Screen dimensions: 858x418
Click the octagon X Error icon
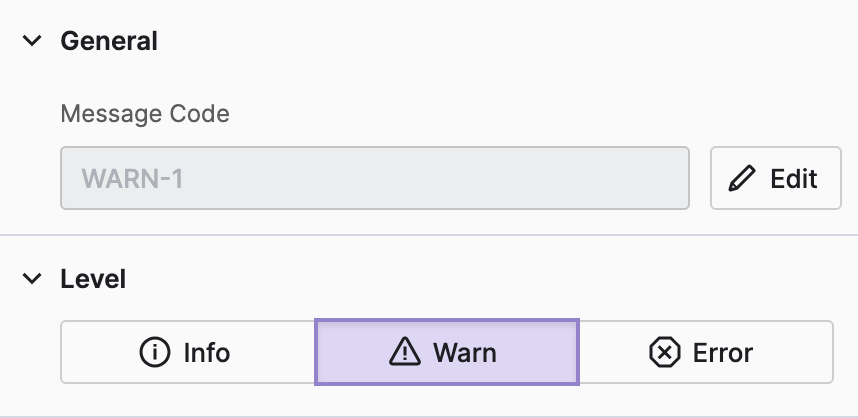click(664, 352)
